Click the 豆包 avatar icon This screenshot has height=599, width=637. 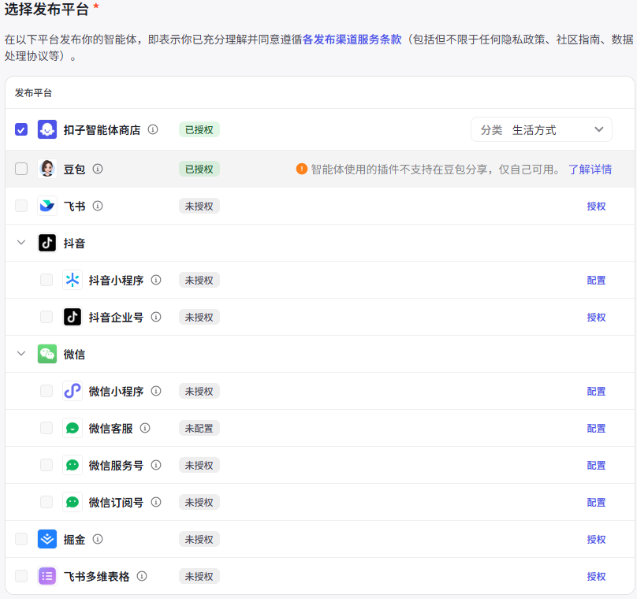pyautogui.click(x=47, y=169)
